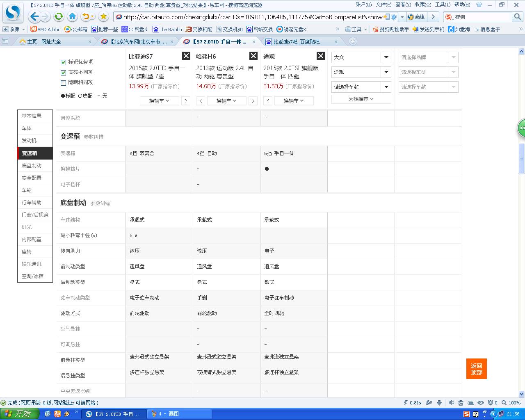Open the browser home page icon

tap(73, 17)
